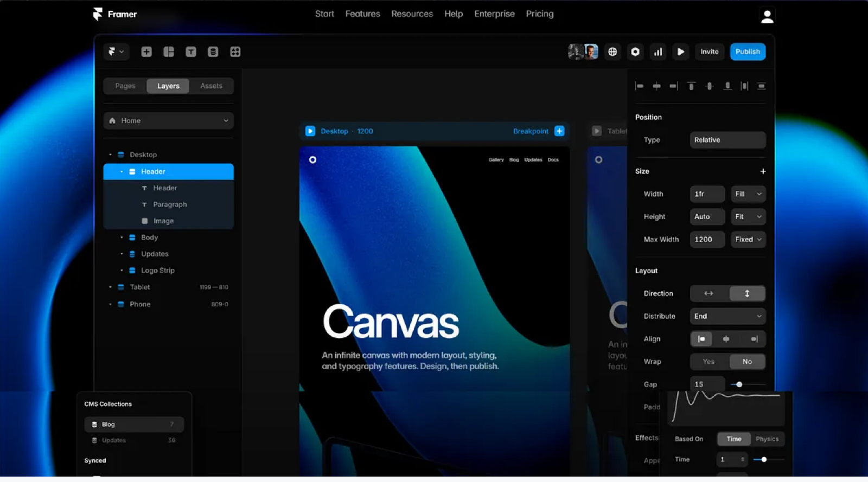Expand the Logo Strip layer arrow

[x=122, y=270]
